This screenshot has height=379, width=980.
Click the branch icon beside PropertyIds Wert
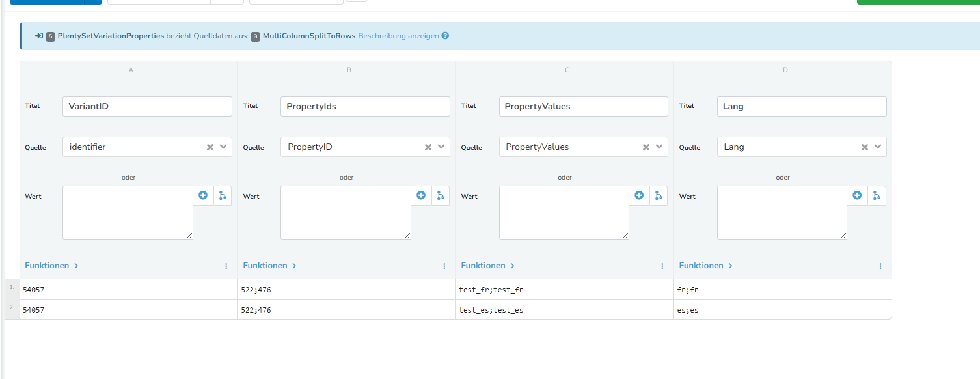[441, 195]
